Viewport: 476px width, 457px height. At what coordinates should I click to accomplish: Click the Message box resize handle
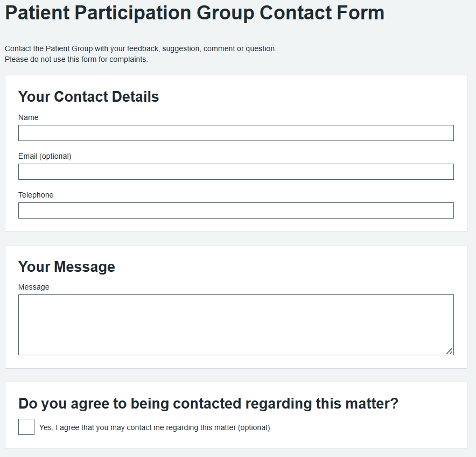pyautogui.click(x=449, y=351)
